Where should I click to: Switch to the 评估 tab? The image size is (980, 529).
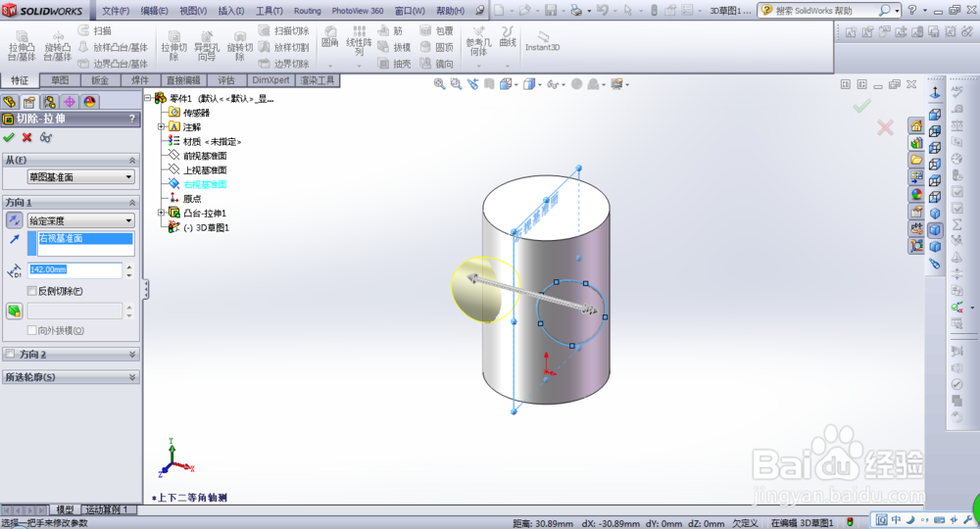tap(226, 80)
